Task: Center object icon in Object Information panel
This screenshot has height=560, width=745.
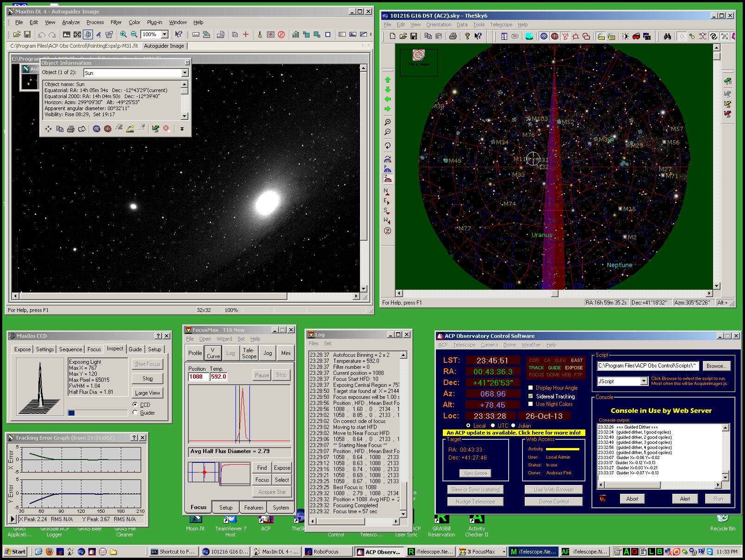Action: pos(49,129)
